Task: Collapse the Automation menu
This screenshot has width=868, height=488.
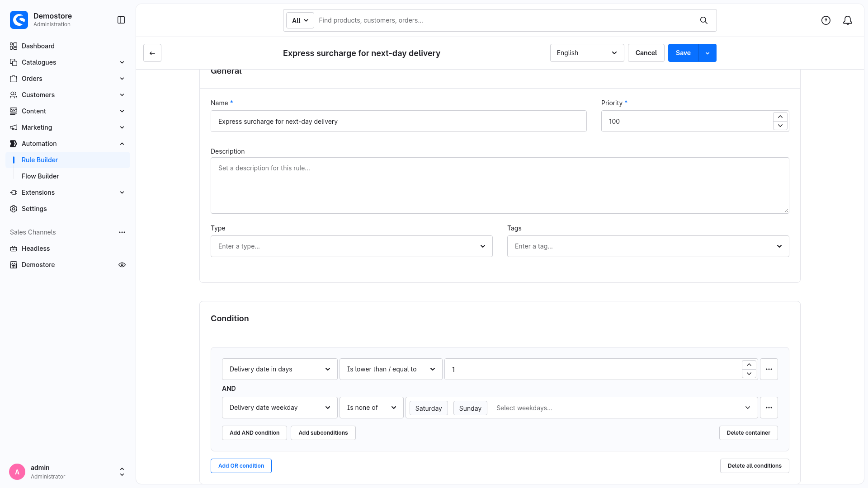Action: (68, 144)
